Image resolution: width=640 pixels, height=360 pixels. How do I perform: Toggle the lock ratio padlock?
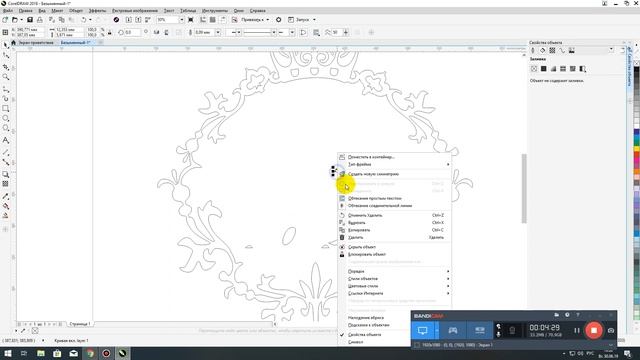pos(109,32)
